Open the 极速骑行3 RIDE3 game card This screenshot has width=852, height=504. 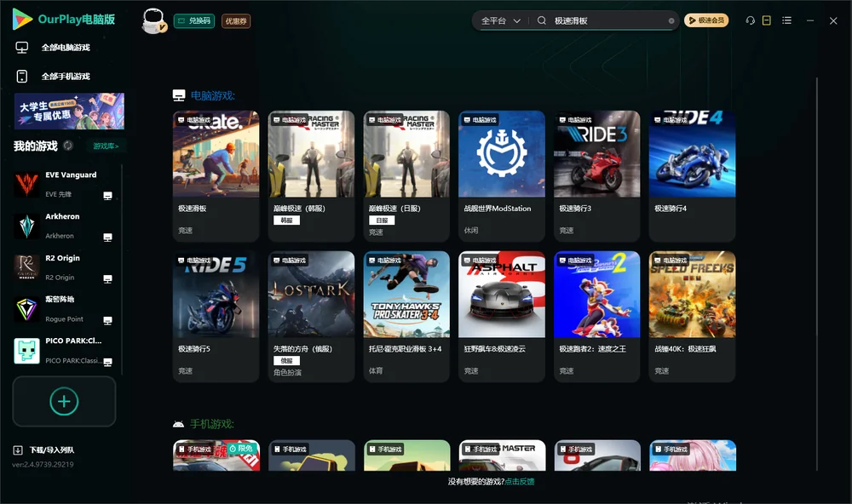pos(597,176)
